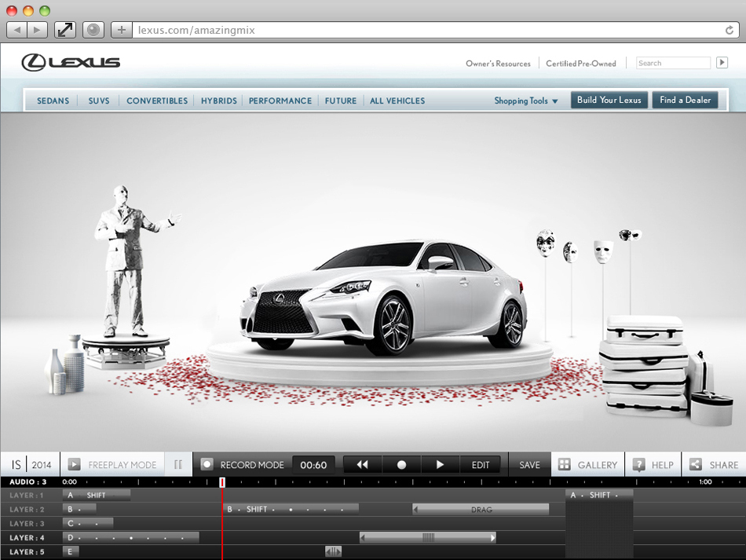
Task: Click the rewind playback button
Action: coord(362,465)
